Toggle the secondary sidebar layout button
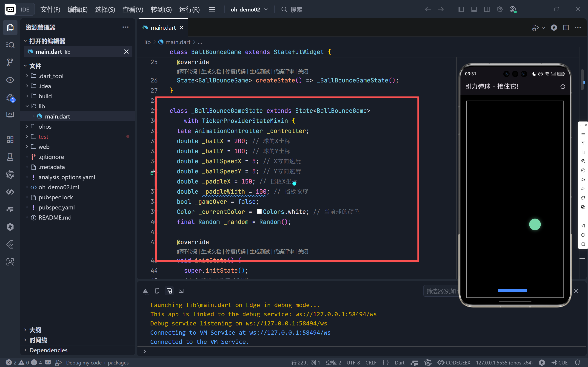 click(487, 9)
